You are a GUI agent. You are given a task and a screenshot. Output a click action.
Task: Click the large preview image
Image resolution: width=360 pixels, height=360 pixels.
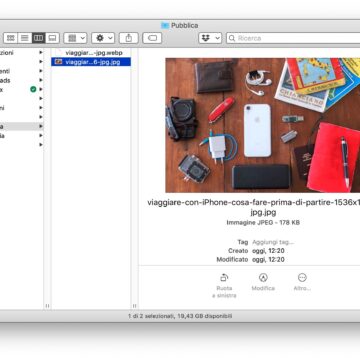(x=263, y=125)
